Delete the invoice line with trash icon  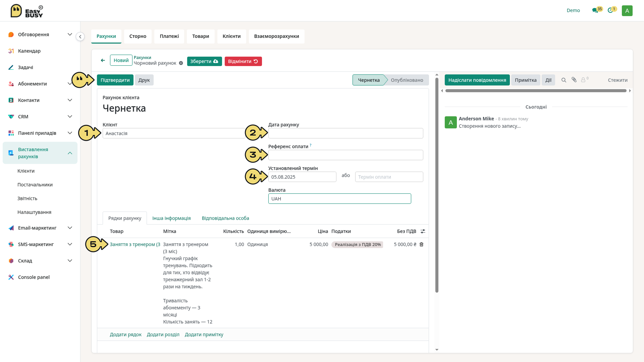pos(422,244)
